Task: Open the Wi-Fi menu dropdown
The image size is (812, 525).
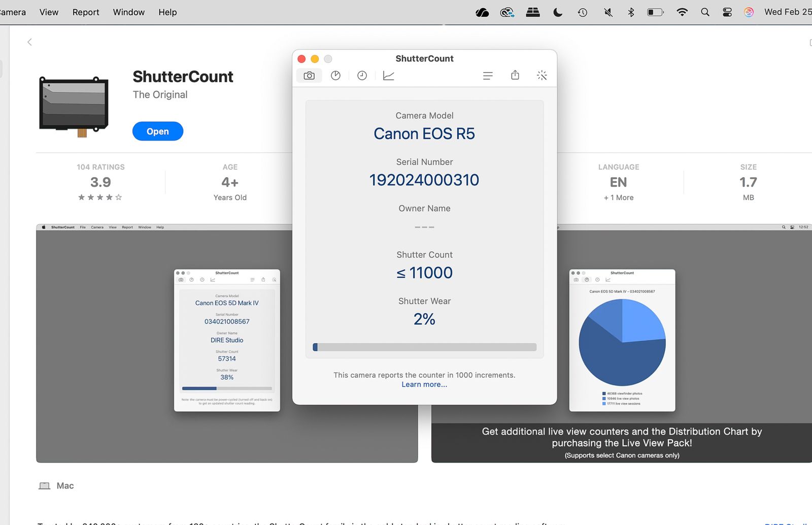Action: (682, 12)
